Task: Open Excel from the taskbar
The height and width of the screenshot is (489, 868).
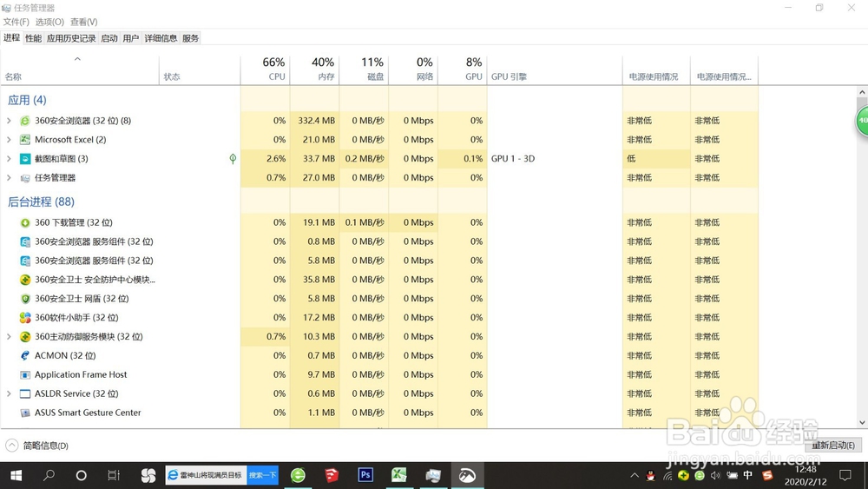Action: (x=399, y=475)
